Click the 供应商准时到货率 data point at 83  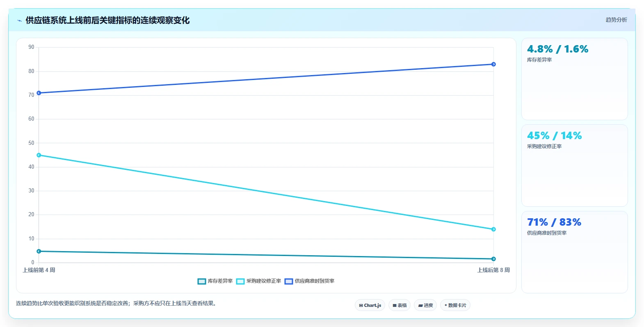(x=493, y=64)
